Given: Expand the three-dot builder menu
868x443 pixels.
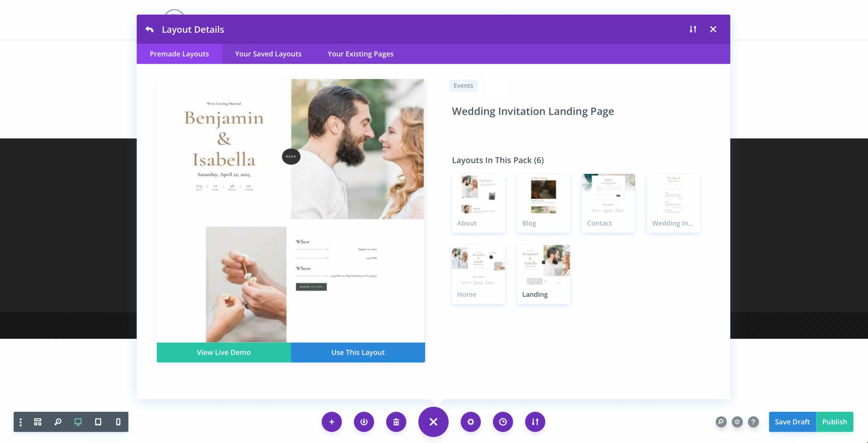Looking at the screenshot, I should (x=21, y=422).
